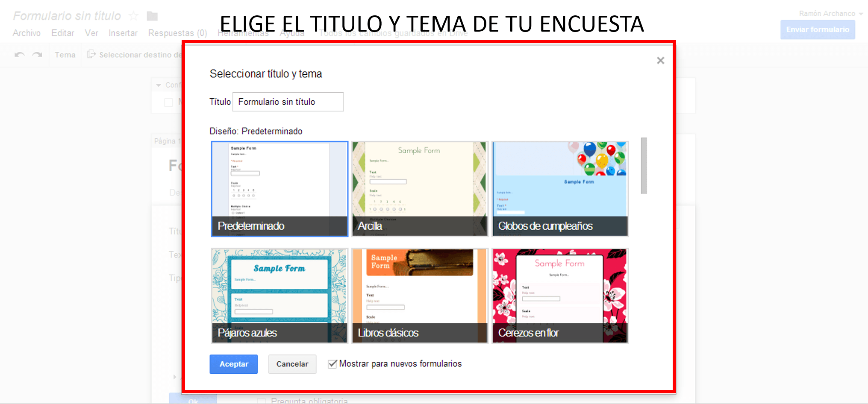868x404 pixels.
Task: Open the Ver menu
Action: click(x=91, y=33)
